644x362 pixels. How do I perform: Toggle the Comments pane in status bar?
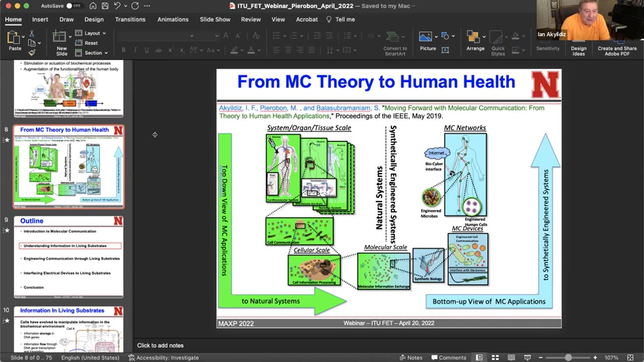click(x=449, y=357)
